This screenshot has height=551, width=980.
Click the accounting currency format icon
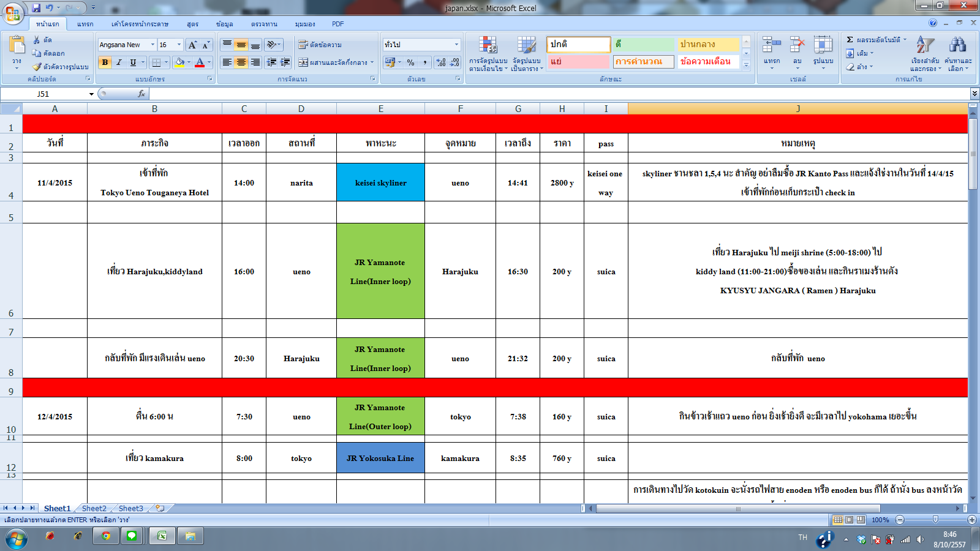390,62
